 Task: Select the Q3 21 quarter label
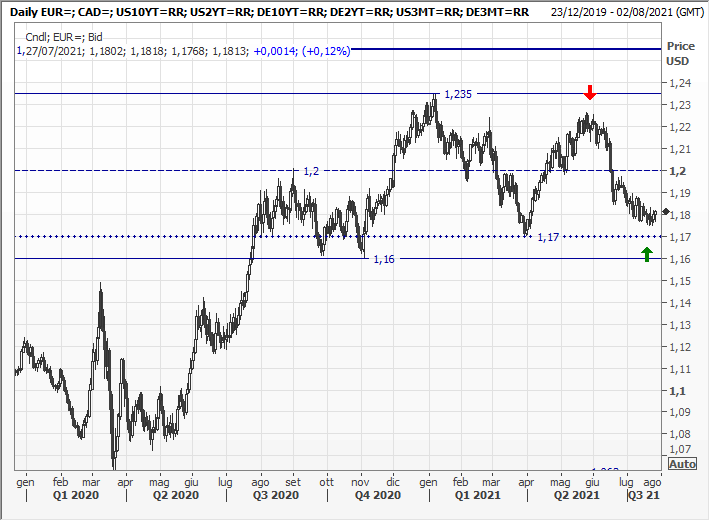[x=644, y=495]
